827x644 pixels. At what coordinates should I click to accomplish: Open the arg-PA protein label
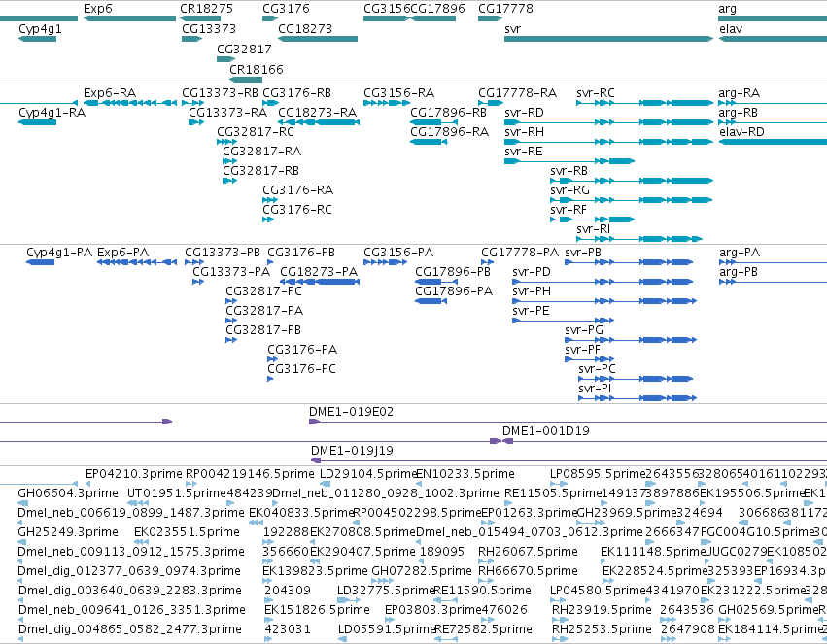740,253
